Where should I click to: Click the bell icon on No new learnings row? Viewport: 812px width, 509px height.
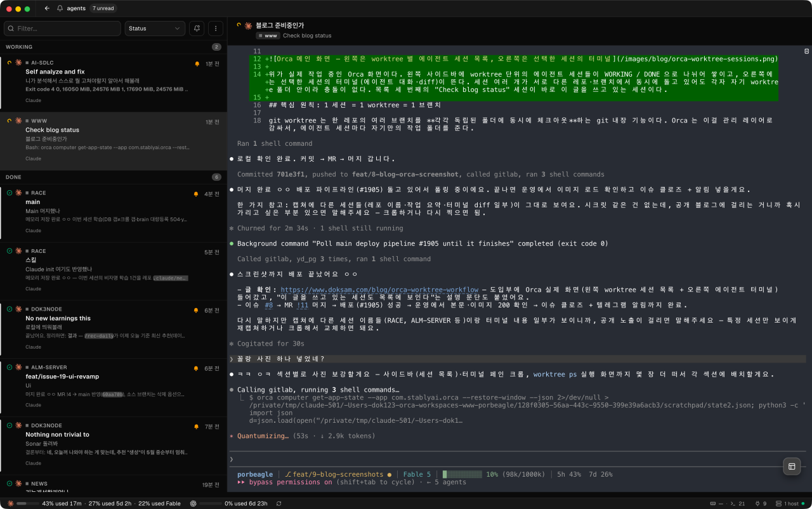(197, 310)
